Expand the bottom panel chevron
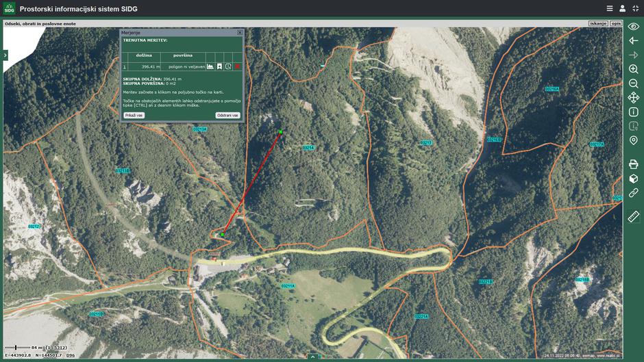644x362 pixels. [312, 357]
